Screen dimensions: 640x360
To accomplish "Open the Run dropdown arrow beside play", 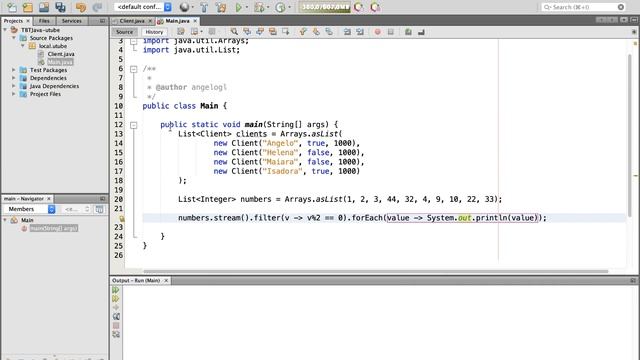I will coord(247,7).
